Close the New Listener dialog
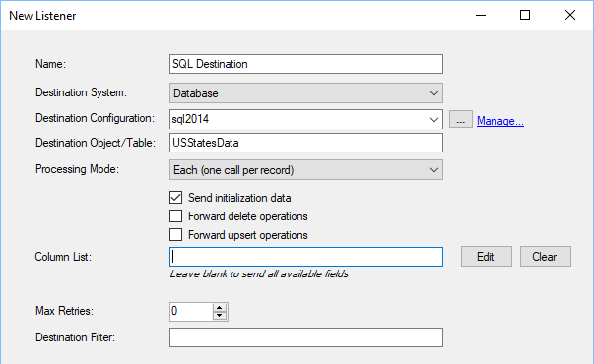The image size is (594, 364). [570, 15]
